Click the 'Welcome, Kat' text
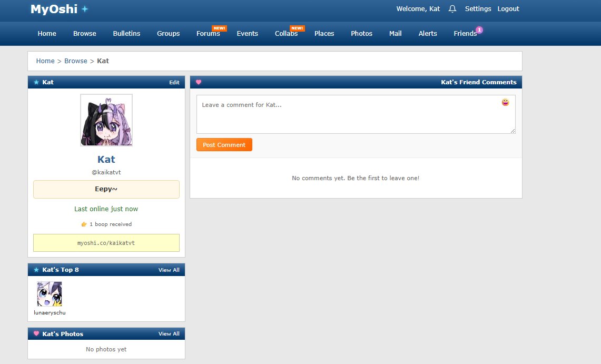The width and height of the screenshot is (601, 364). coord(418,9)
